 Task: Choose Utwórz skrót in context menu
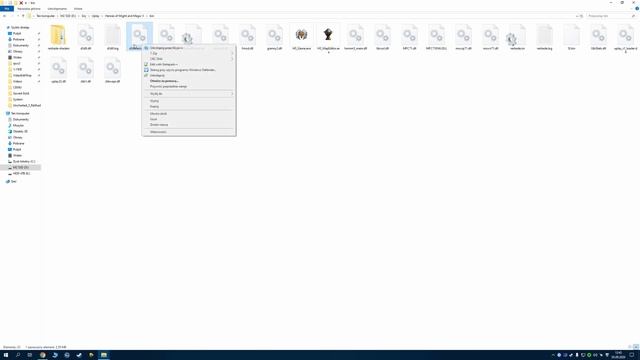pos(189,113)
